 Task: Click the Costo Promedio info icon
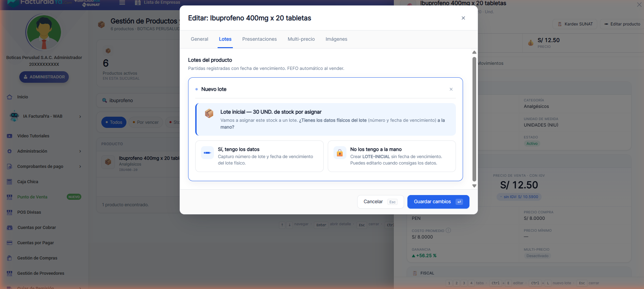click(x=448, y=230)
